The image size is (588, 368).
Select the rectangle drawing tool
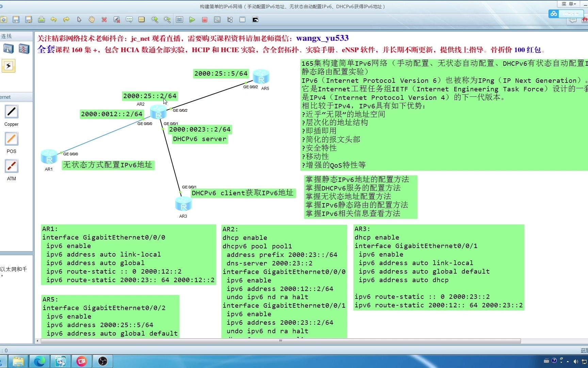(x=142, y=19)
